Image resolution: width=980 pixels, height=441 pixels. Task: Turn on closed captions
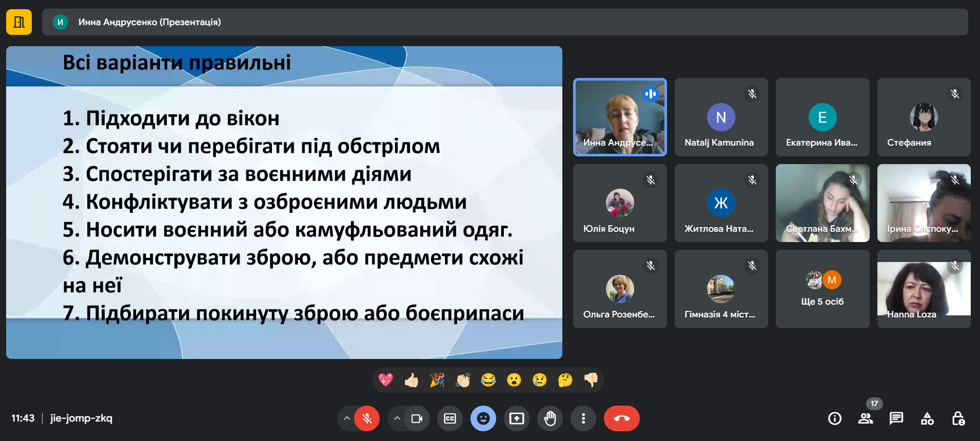click(x=450, y=418)
